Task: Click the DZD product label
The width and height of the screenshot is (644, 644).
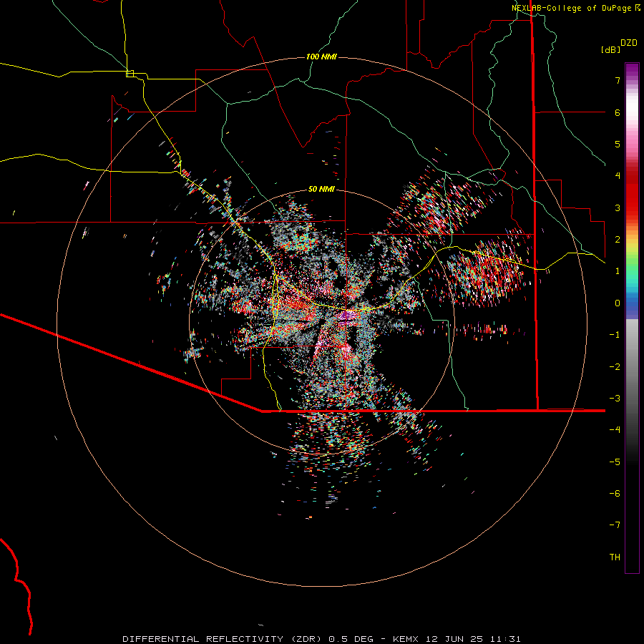Action: pyautogui.click(x=629, y=43)
